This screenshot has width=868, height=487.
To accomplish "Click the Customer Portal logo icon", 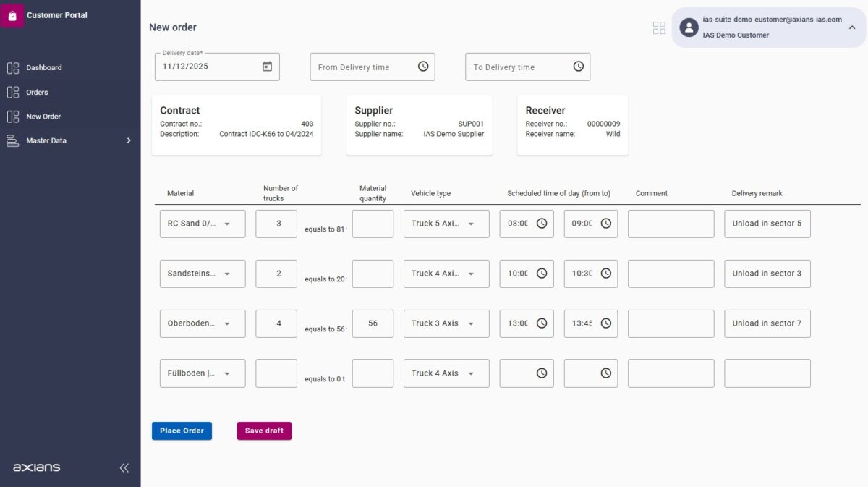I will click(x=13, y=14).
